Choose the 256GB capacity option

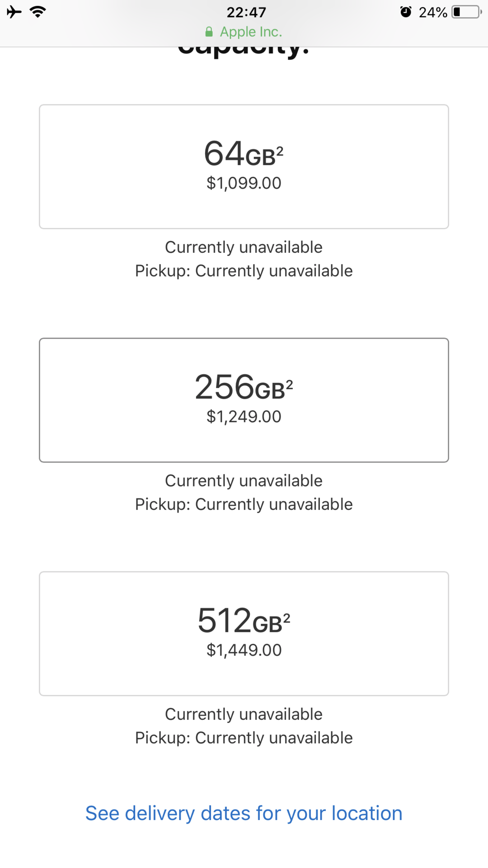pyautogui.click(x=244, y=400)
